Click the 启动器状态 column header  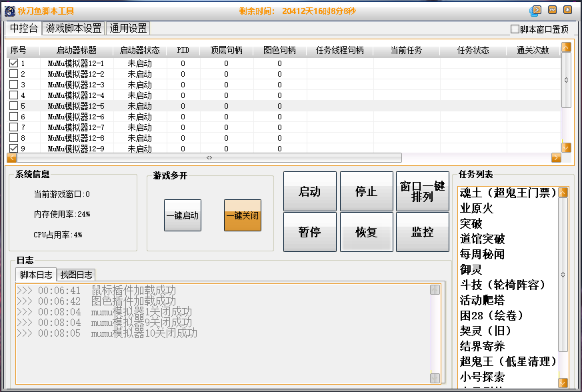[x=139, y=50]
